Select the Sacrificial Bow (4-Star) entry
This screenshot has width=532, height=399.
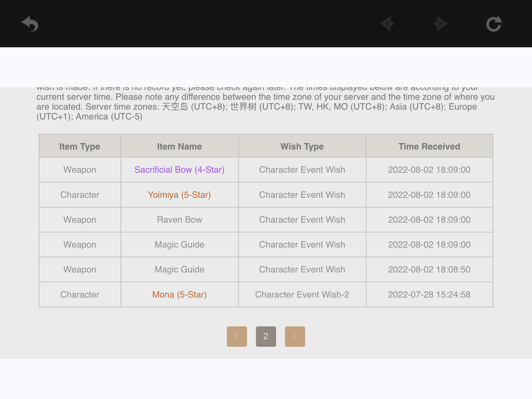tap(179, 170)
